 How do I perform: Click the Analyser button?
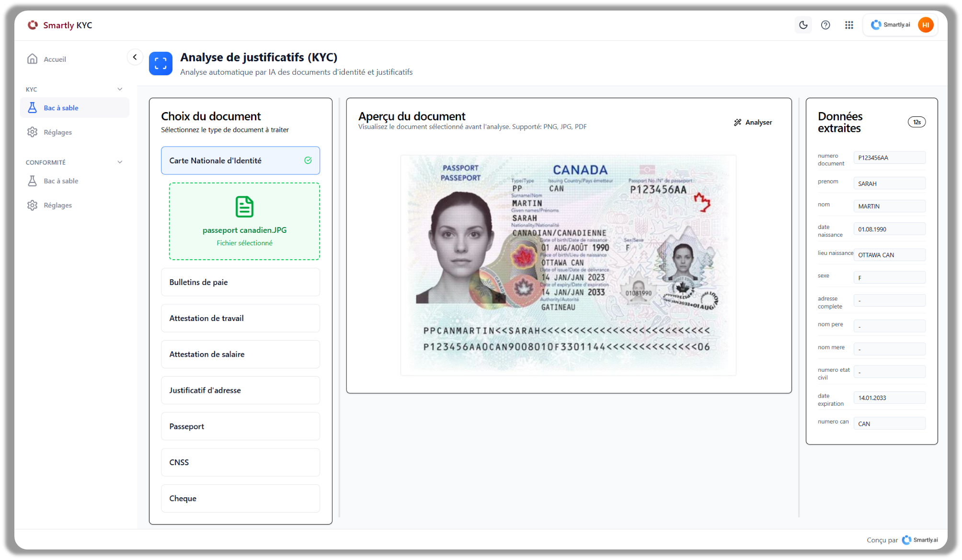[753, 122]
